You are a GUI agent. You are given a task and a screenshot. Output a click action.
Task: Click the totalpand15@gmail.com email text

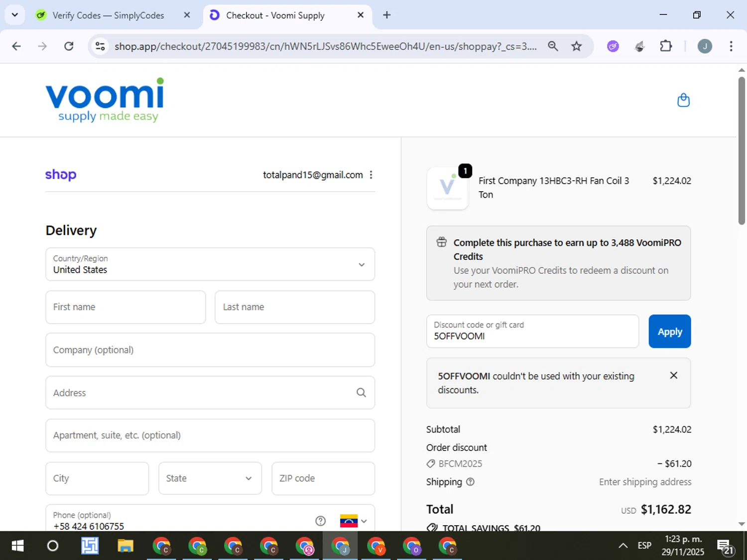click(313, 175)
